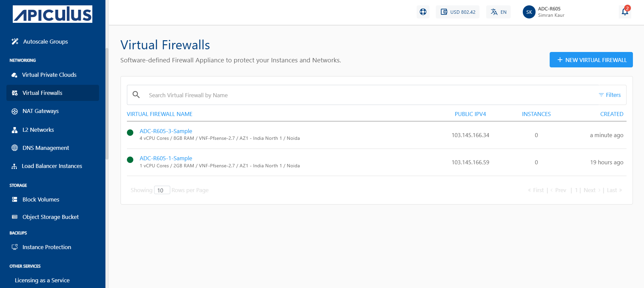Sort by Created column
The height and width of the screenshot is (288, 644).
coord(612,114)
